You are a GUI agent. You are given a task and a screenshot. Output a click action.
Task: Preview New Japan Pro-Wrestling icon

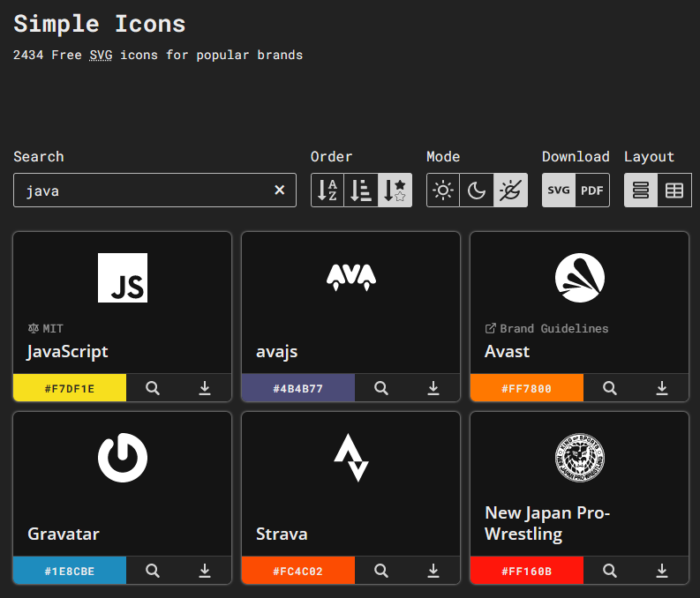pos(610,571)
